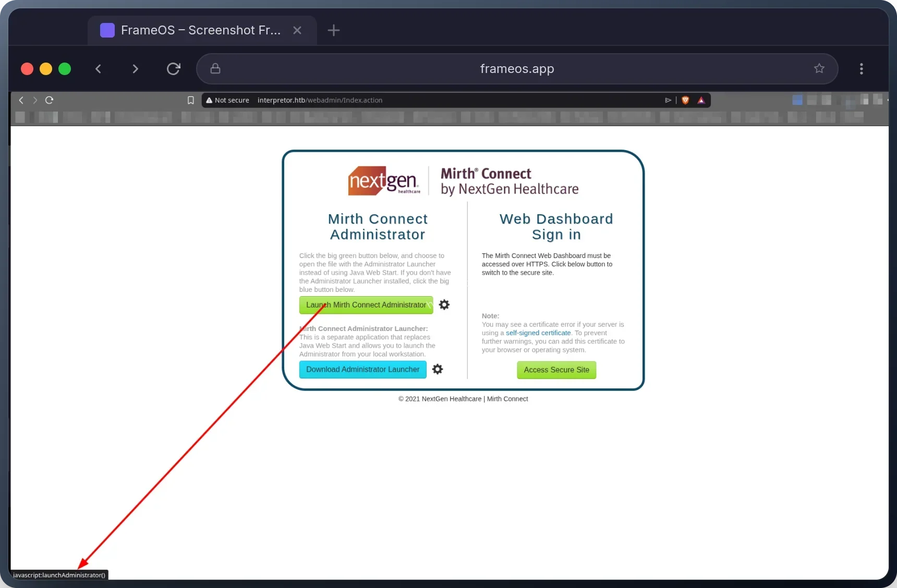Bookmark the page with the star icon

(819, 68)
